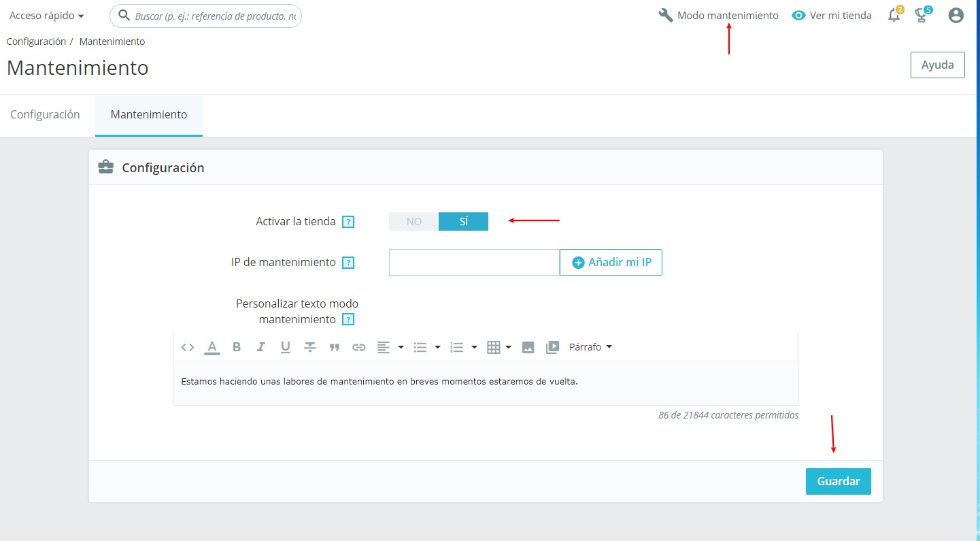Expand the table insert dropdown
The image size is (980, 541).
click(499, 347)
